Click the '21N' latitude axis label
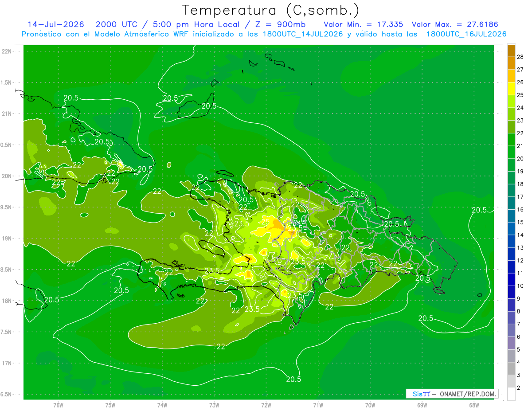This screenshot has height=411, width=532. coord(7,114)
